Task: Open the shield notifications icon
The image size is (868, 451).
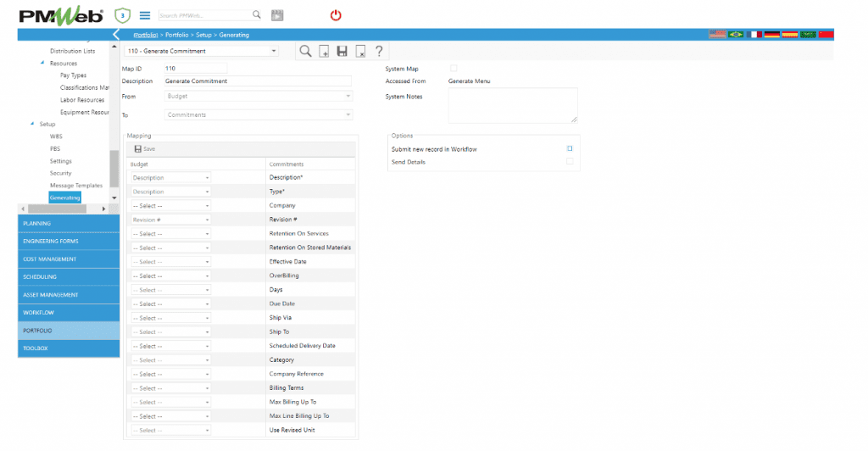Action: 122,15
